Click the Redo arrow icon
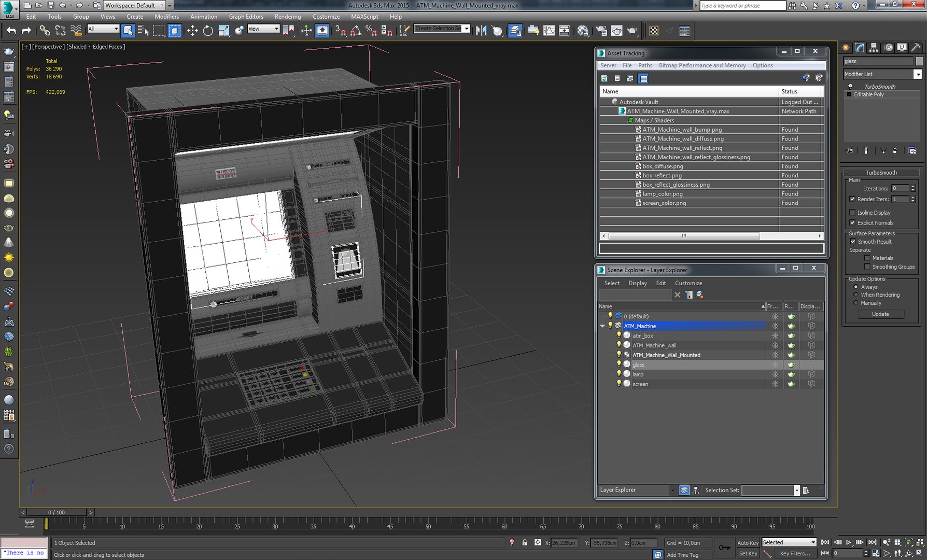This screenshot has height=560, width=927. click(26, 31)
